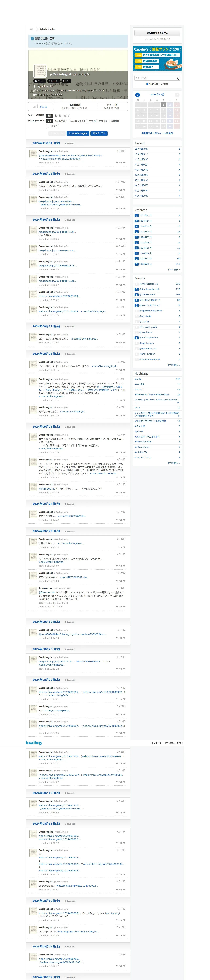Image resolution: width=210 pixels, height=980 pixels.
Task: Like the tweet posted at 19:08:46
Action: coord(124,370)
